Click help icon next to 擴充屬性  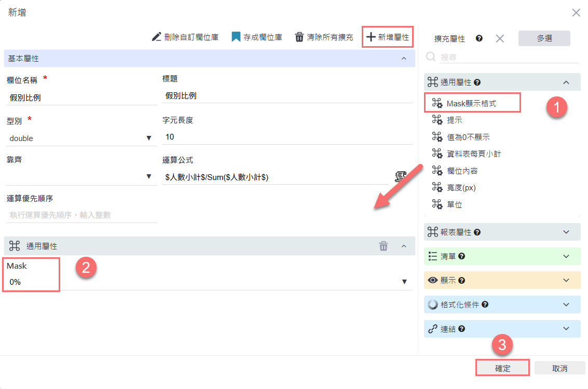click(x=479, y=38)
